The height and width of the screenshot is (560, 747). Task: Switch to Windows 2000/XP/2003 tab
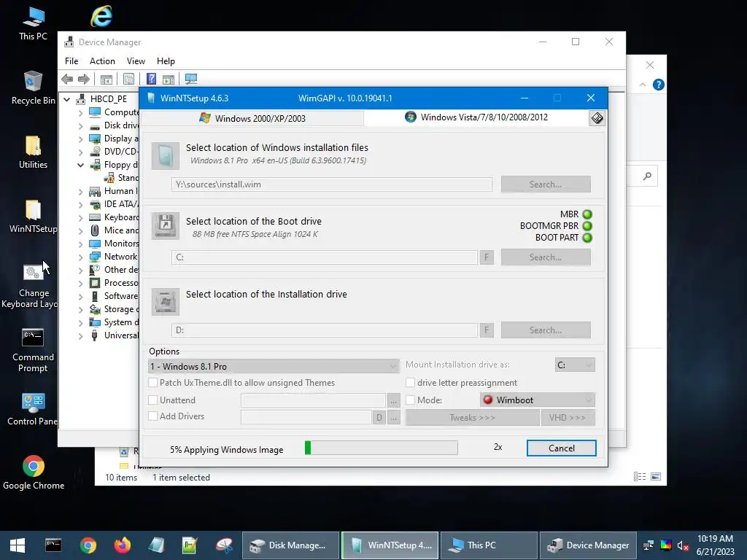(252, 118)
